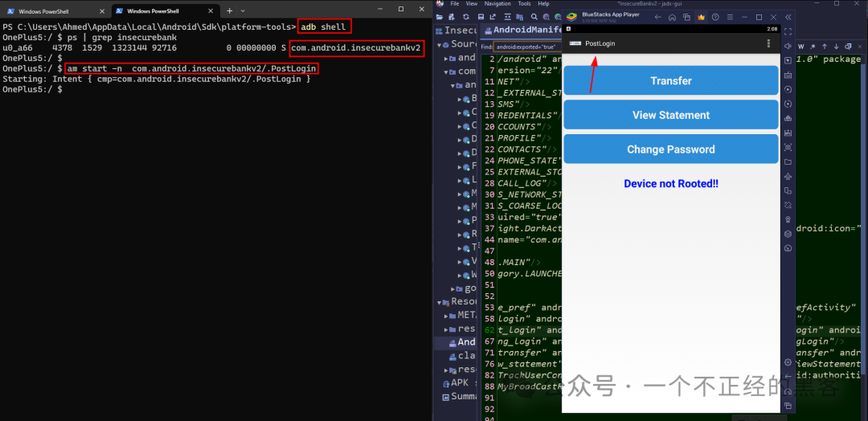Go to BlueStacks home screen icon
This screenshot has height=421, width=868.
pyautogui.click(x=672, y=17)
